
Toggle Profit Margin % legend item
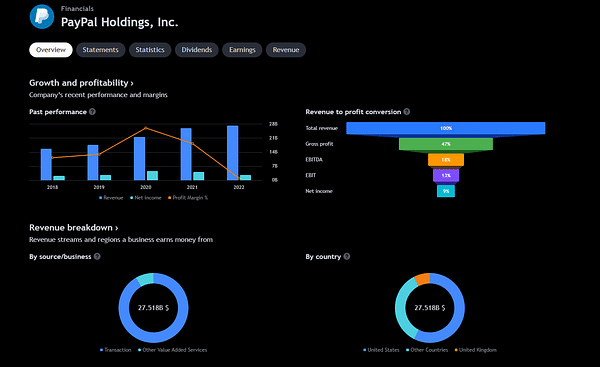(x=188, y=198)
